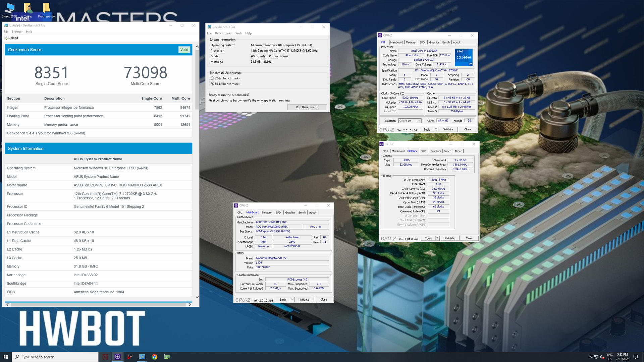The width and height of the screenshot is (644, 362).
Task: Open the Socket #1 selection dropdown
Action: (x=410, y=121)
